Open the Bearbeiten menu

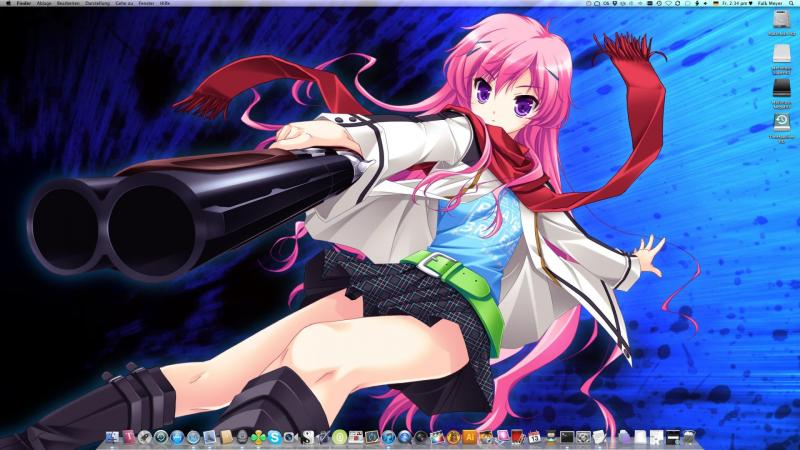pos(68,3)
